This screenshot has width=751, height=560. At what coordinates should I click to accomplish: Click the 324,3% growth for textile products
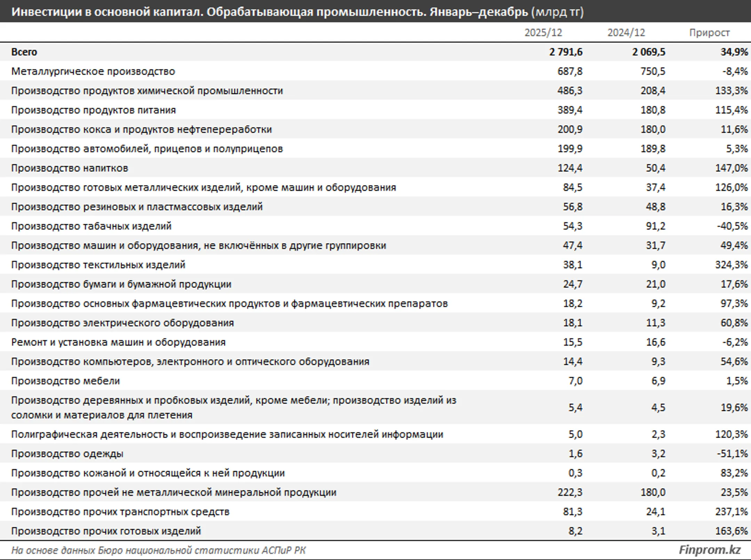tap(731, 265)
